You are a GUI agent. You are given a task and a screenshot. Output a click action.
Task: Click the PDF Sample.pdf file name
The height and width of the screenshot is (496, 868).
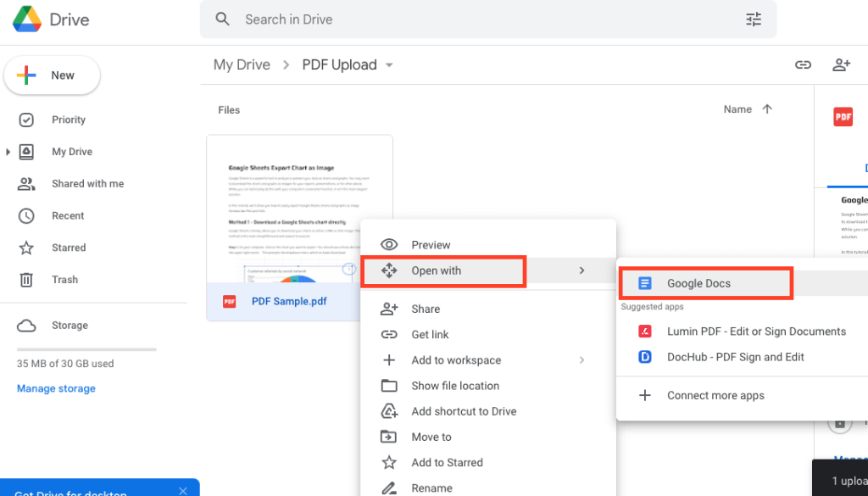pos(289,302)
